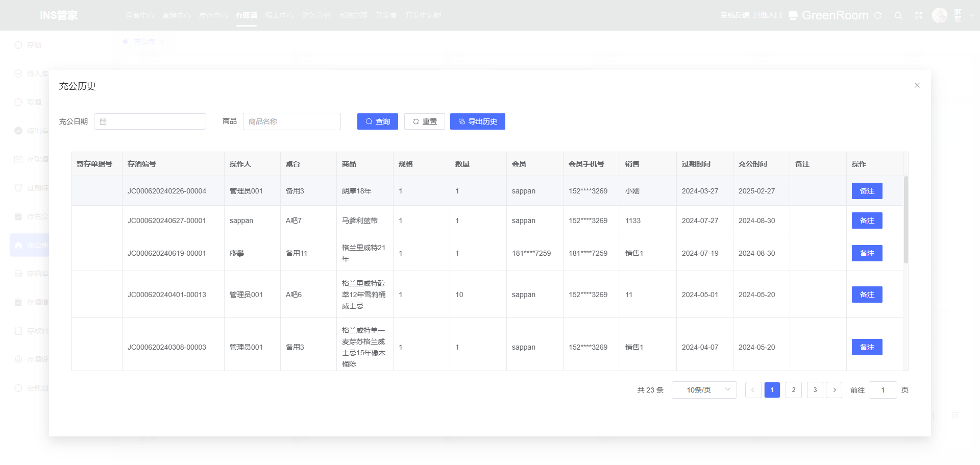Click the 取酒 sidebar icon

pyautogui.click(x=18, y=102)
